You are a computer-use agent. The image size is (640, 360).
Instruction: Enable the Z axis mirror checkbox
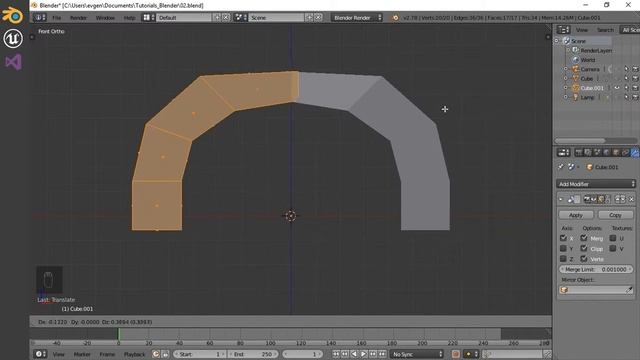[563, 259]
